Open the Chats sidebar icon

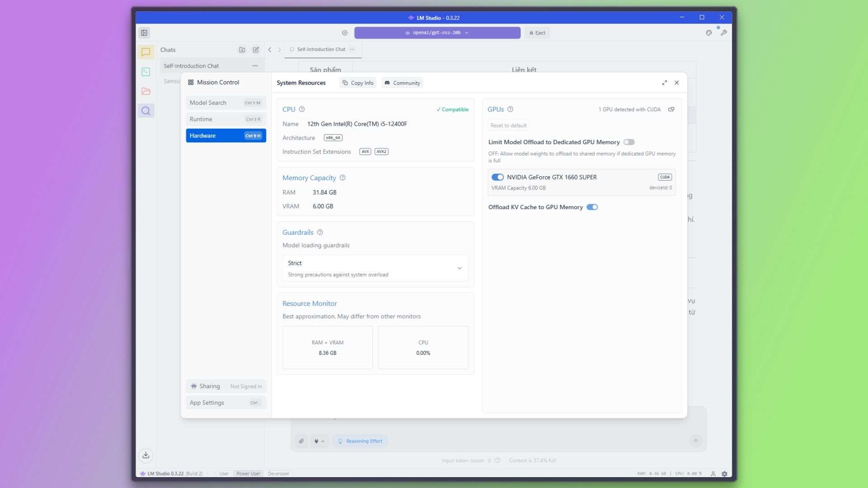[146, 52]
